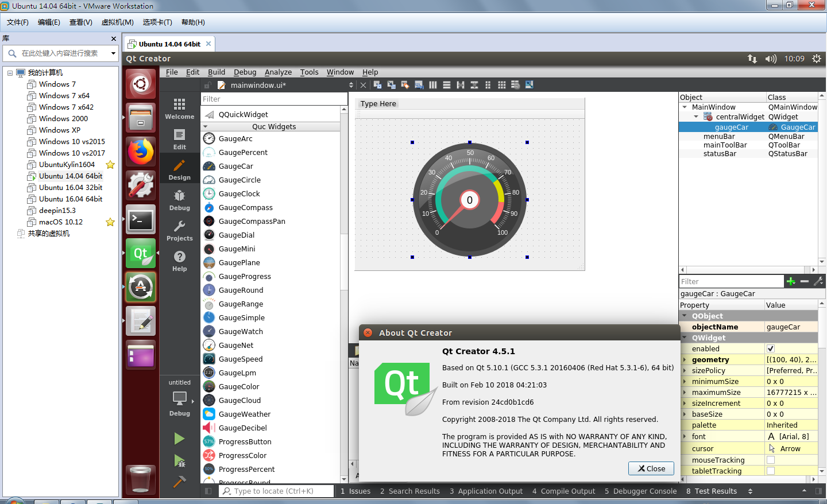Collapse the QWidget property group
The width and height of the screenshot is (827, 504).
point(685,338)
